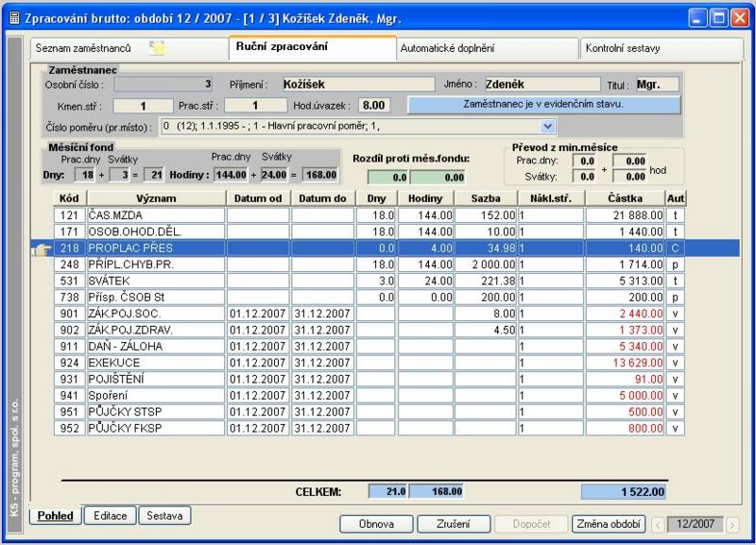756x545 pixels.
Task: Click the Prac.stř field
Action: [255, 106]
